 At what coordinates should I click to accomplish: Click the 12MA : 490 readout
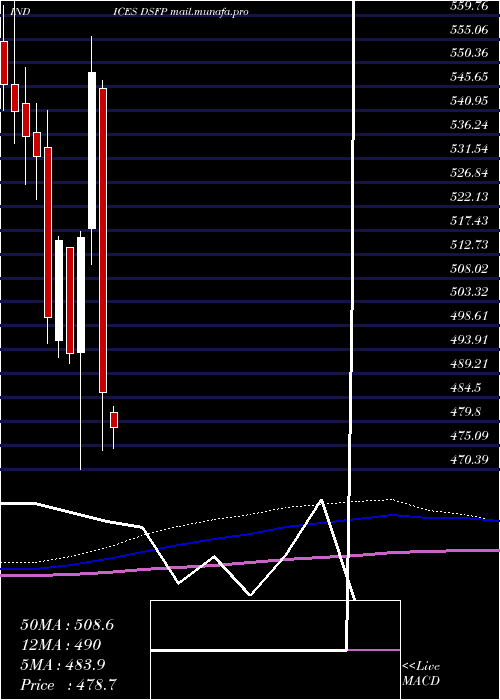point(61,645)
